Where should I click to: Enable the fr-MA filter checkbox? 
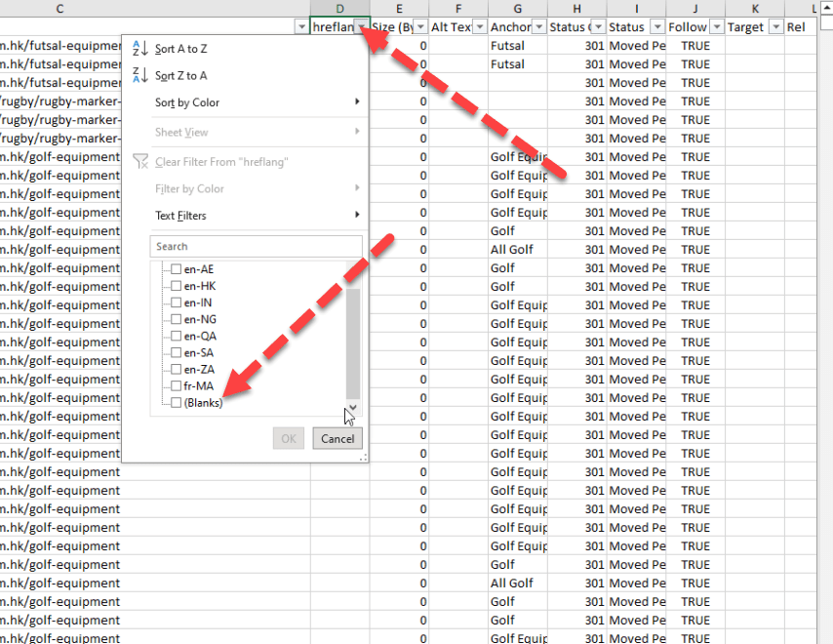point(176,385)
